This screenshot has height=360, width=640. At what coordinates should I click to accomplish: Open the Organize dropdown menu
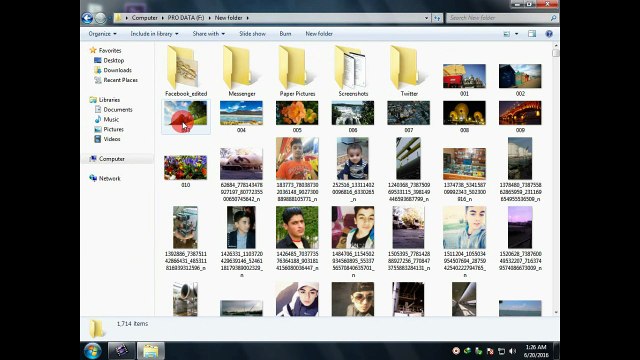pyautogui.click(x=102, y=34)
